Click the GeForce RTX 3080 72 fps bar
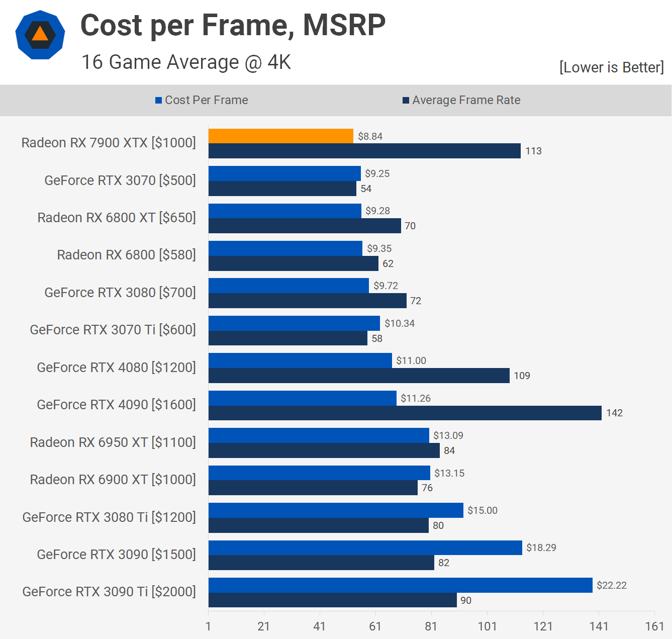This screenshot has height=639, width=672. point(307,301)
